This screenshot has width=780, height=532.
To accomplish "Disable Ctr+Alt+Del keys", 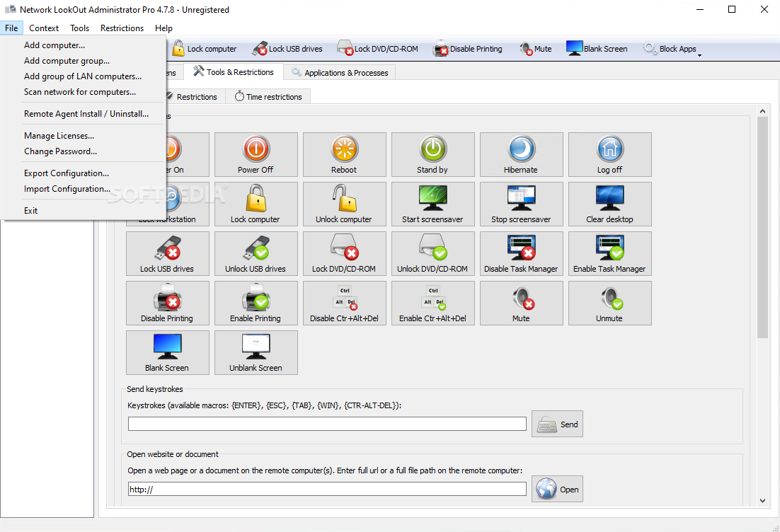I will coord(344,303).
